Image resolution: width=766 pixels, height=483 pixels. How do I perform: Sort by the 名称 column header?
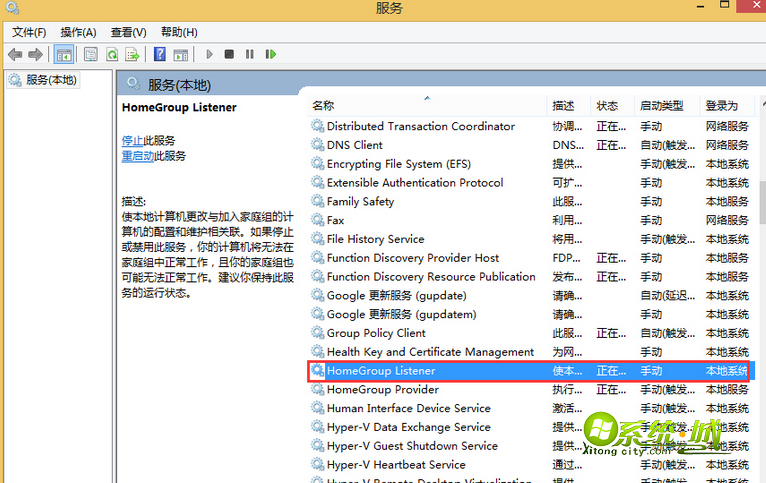426,105
